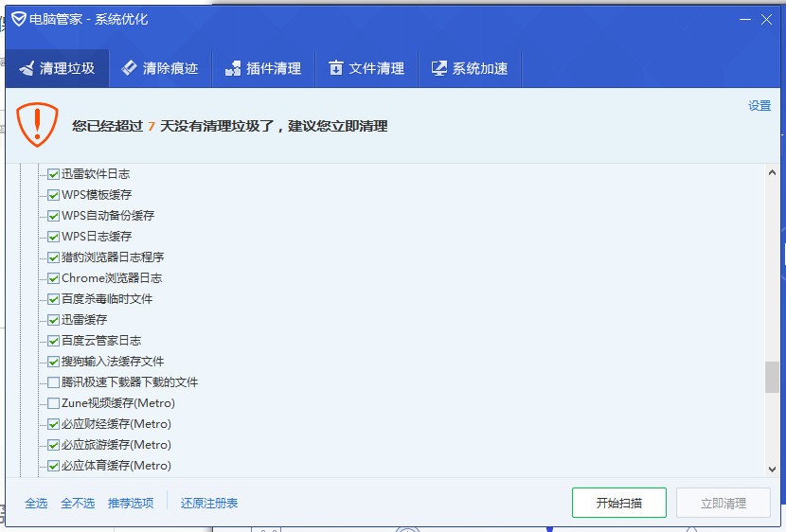786x532 pixels.
Task: Toggle 必应旅游缓存(Metro) checkbox
Action: pos(53,445)
